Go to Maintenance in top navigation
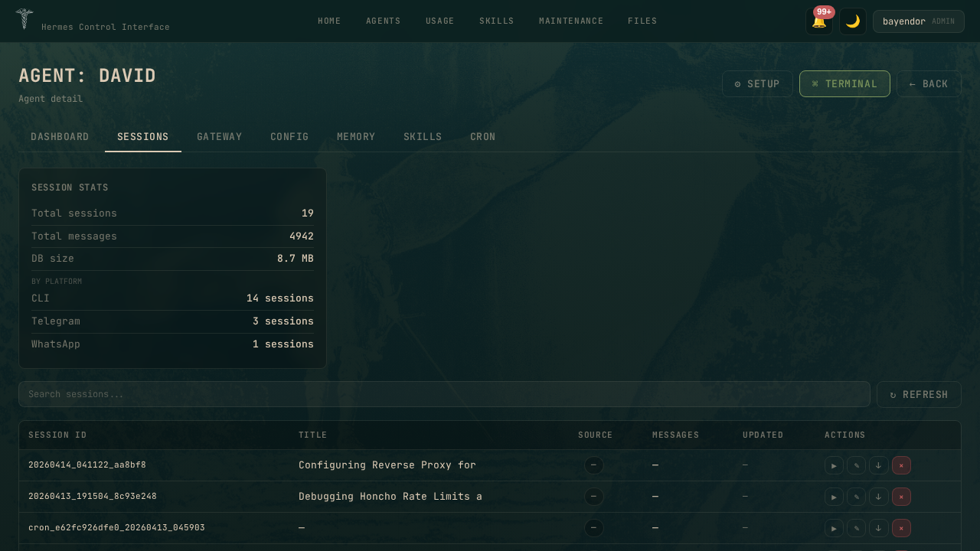This screenshot has height=551, width=980. click(x=570, y=21)
